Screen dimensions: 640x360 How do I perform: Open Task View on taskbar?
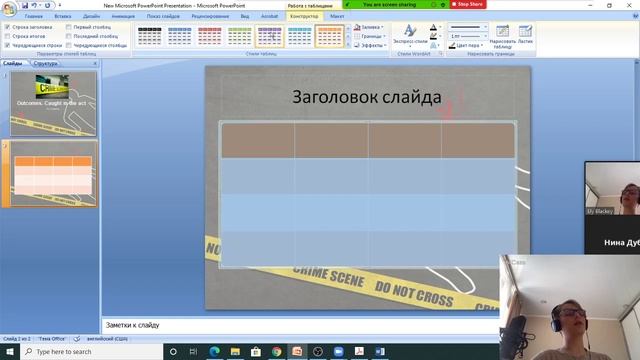tap(193, 351)
